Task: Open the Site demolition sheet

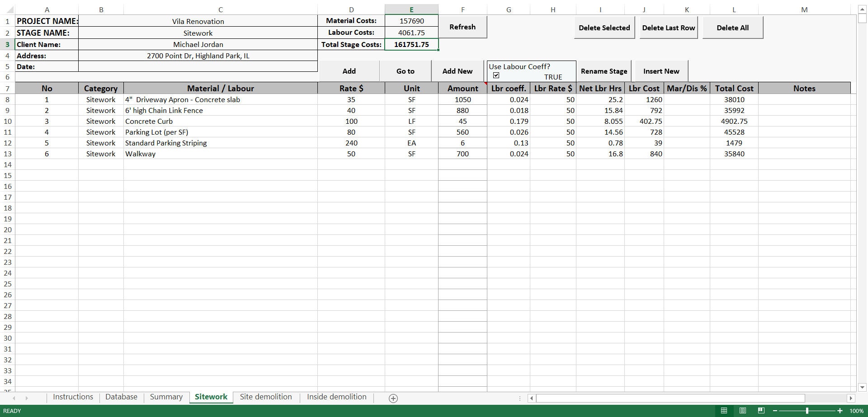Action: tap(266, 397)
